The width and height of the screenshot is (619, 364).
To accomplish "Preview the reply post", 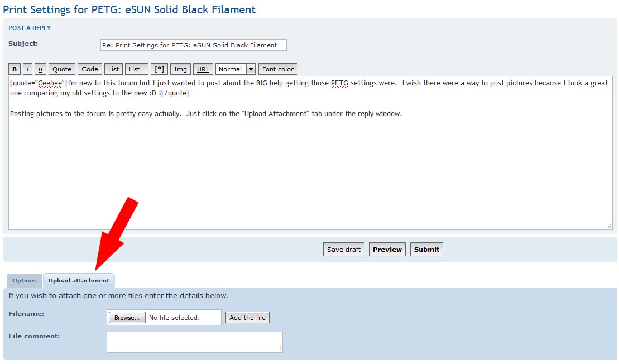I will point(387,250).
